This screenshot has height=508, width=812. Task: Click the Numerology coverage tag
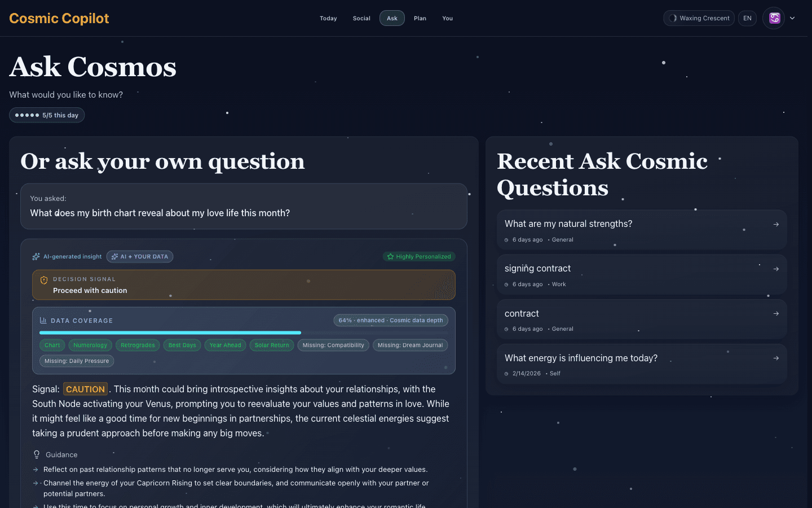(x=90, y=345)
